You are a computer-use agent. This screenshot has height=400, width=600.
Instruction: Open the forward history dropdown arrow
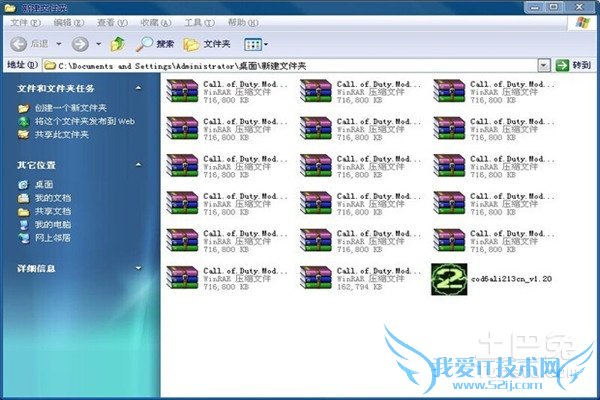pos(98,44)
